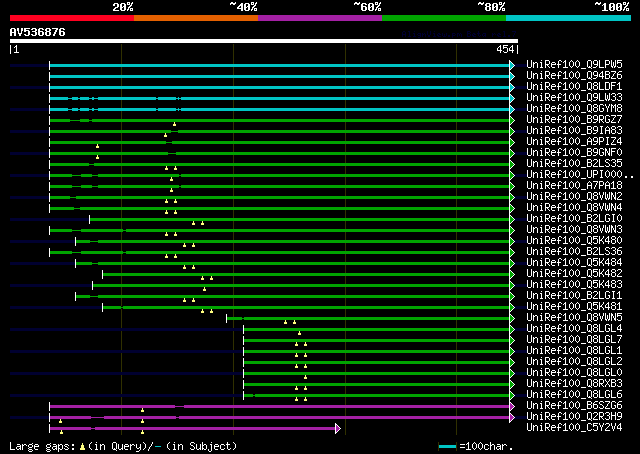Click the UniRef100_Q5K480 label
Screen dimensions: 640x454
574,240
